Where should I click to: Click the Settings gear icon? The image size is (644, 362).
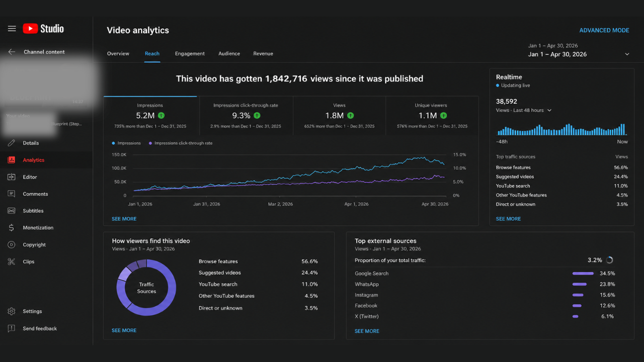12,311
